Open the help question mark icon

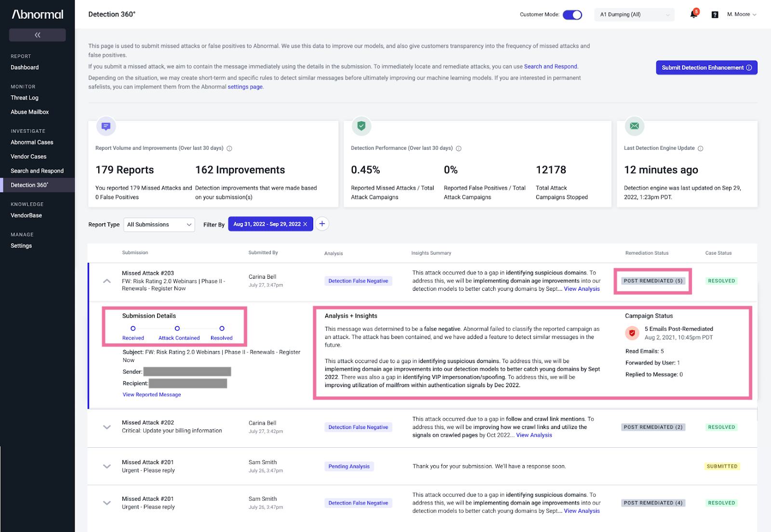point(715,14)
